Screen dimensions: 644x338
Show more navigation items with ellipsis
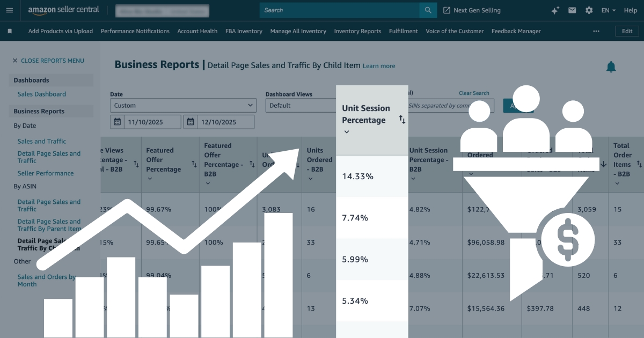(x=596, y=31)
